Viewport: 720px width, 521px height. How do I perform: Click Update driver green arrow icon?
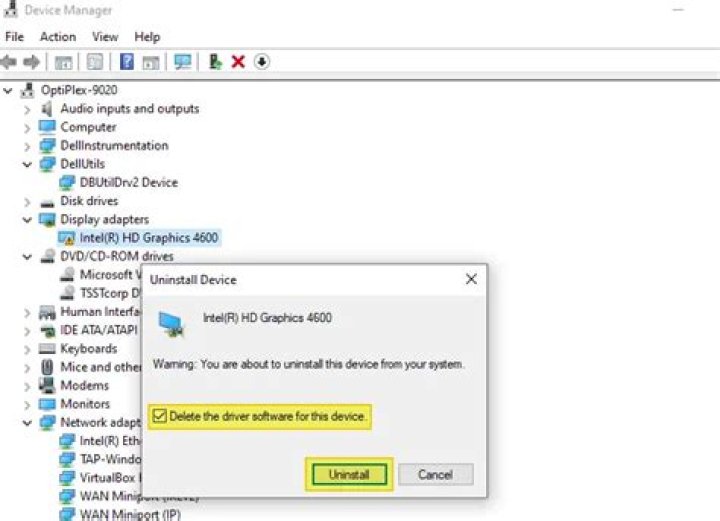(215, 62)
